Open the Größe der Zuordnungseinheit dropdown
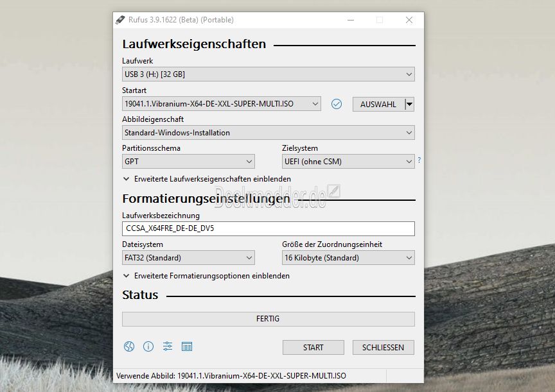The height and width of the screenshot is (392, 555). click(348, 258)
